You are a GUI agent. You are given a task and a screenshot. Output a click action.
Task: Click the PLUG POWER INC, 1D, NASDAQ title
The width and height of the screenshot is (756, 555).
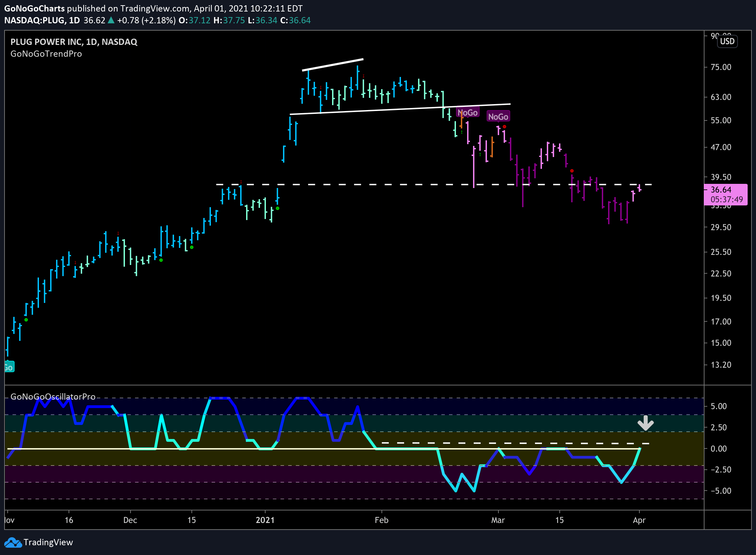74,42
